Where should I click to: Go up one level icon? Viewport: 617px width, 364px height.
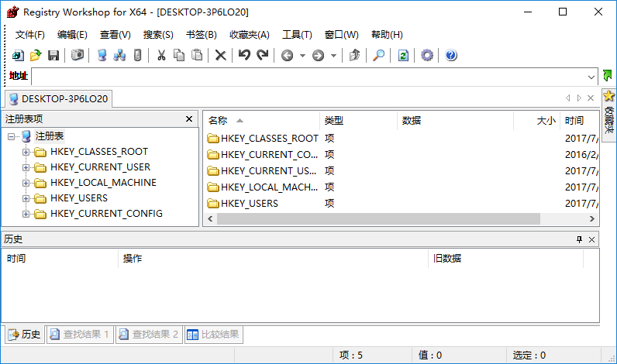click(x=354, y=56)
